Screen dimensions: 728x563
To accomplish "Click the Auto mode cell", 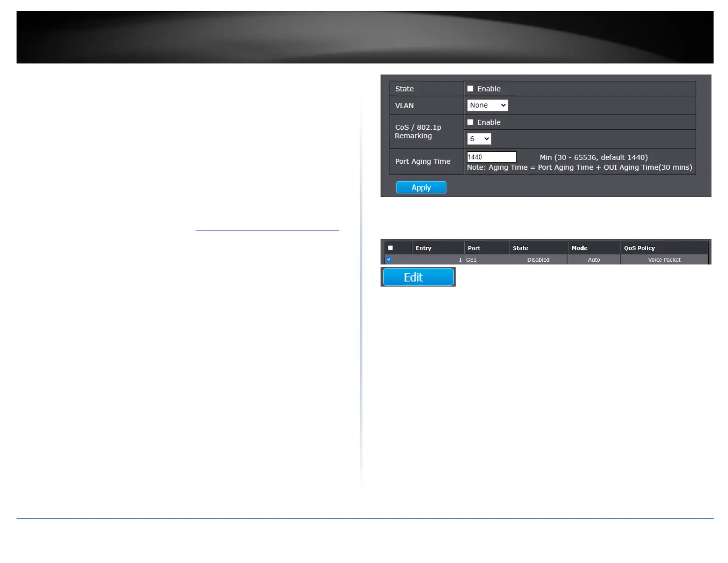I will pyautogui.click(x=594, y=260).
